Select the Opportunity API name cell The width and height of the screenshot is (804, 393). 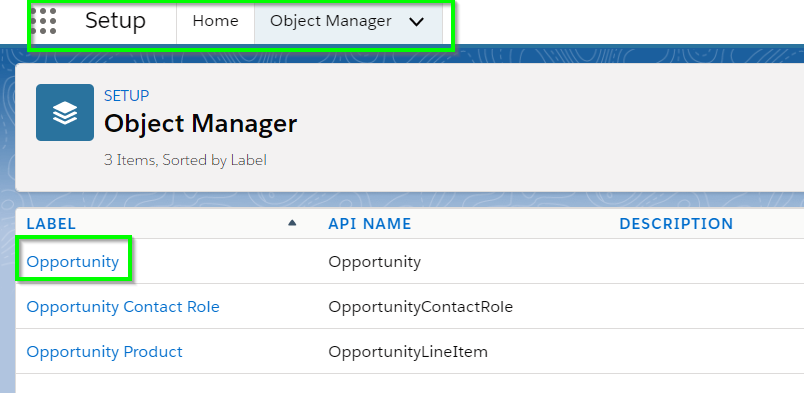pos(375,262)
